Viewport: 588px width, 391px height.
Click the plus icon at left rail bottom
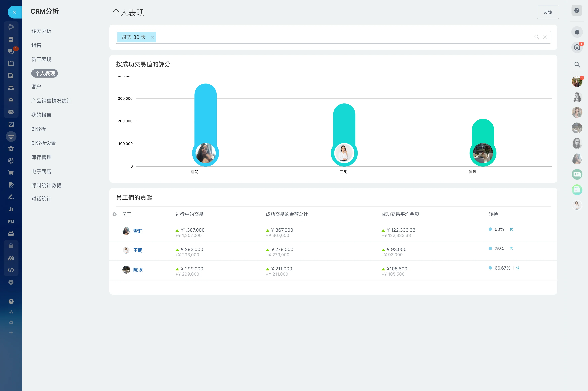point(11,333)
